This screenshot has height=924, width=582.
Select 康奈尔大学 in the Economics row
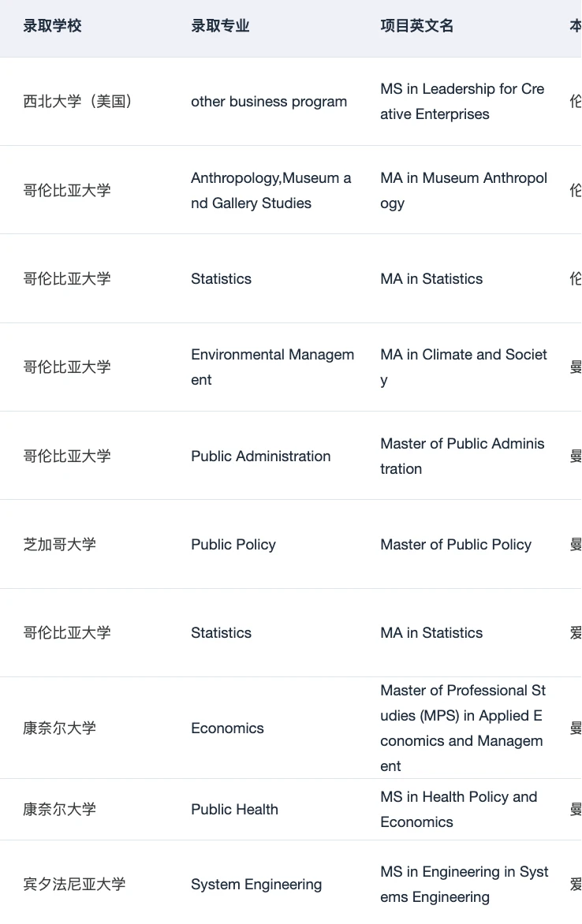60,728
